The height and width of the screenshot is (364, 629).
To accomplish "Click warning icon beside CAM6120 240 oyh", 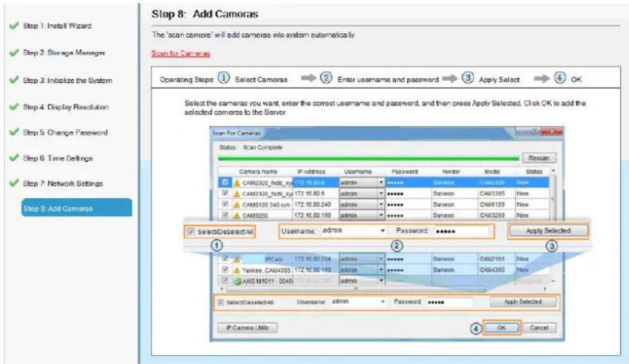I will click(x=237, y=205).
